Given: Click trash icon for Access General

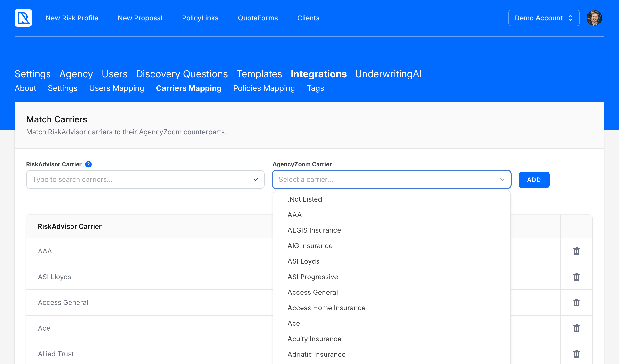Looking at the screenshot, I should tap(576, 302).
